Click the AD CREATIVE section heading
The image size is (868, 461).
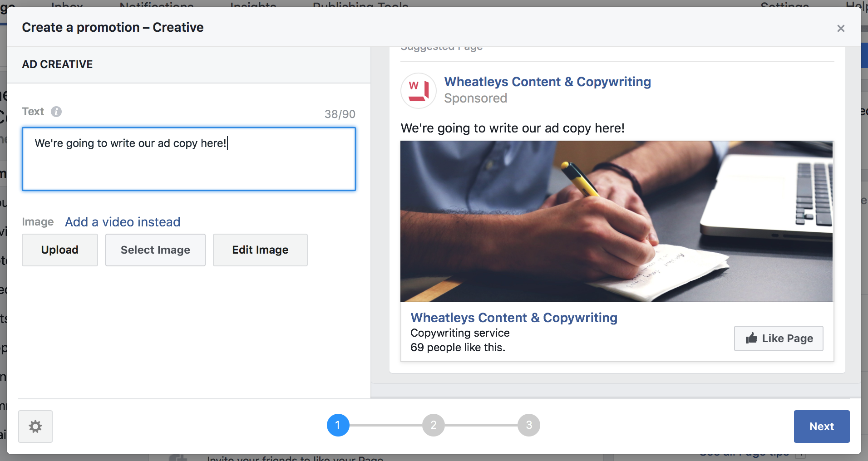[57, 64]
